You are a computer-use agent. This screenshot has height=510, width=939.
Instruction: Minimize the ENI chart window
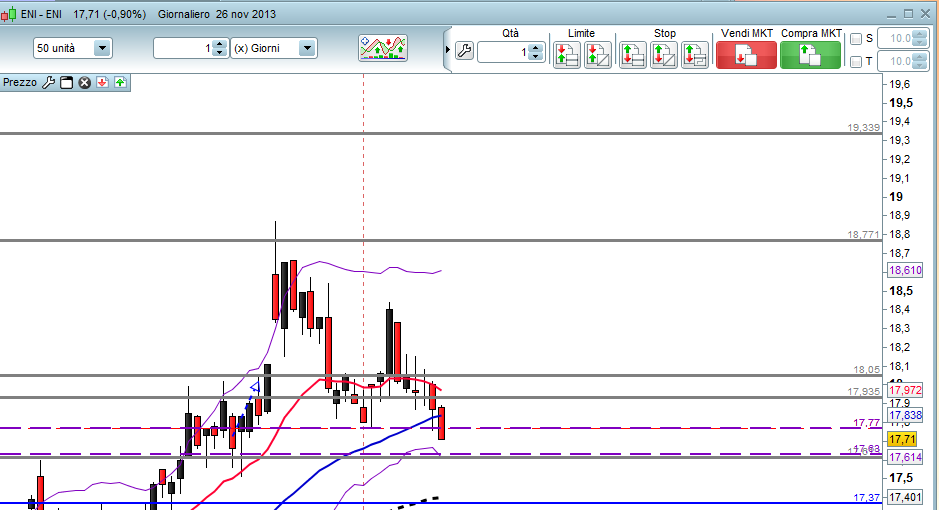tap(892, 14)
